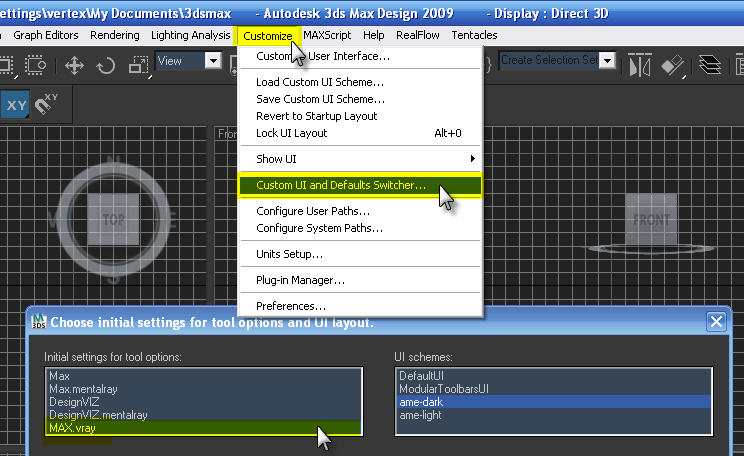
Task: Click the Mirror tool icon
Action: (640, 65)
